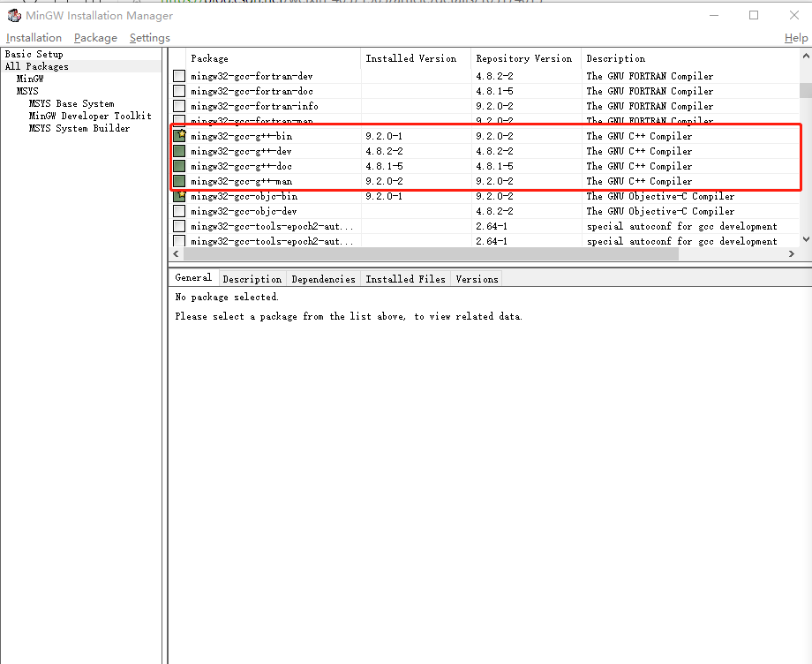Image resolution: width=812 pixels, height=664 pixels.
Task: Select package name mingw32-gcc-g++-doc
Action: click(241, 166)
